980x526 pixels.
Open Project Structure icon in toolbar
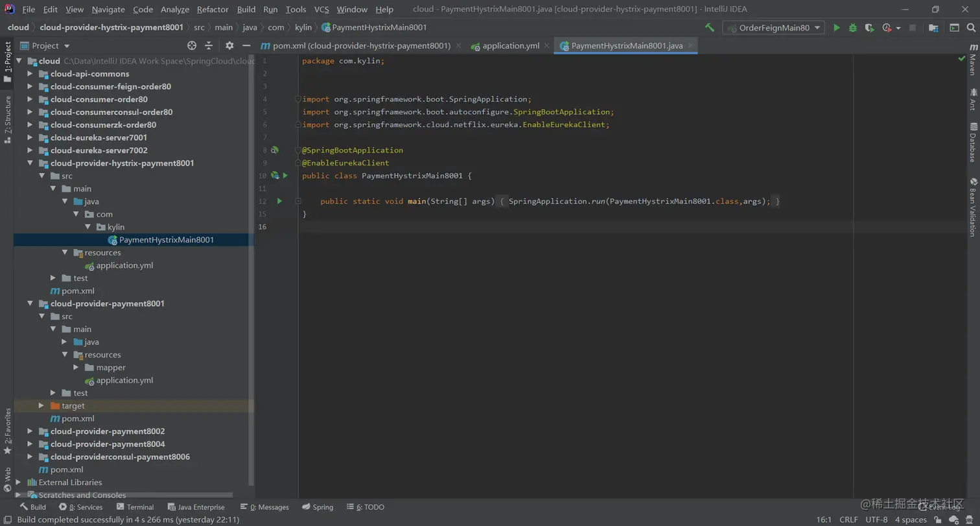coord(933,28)
